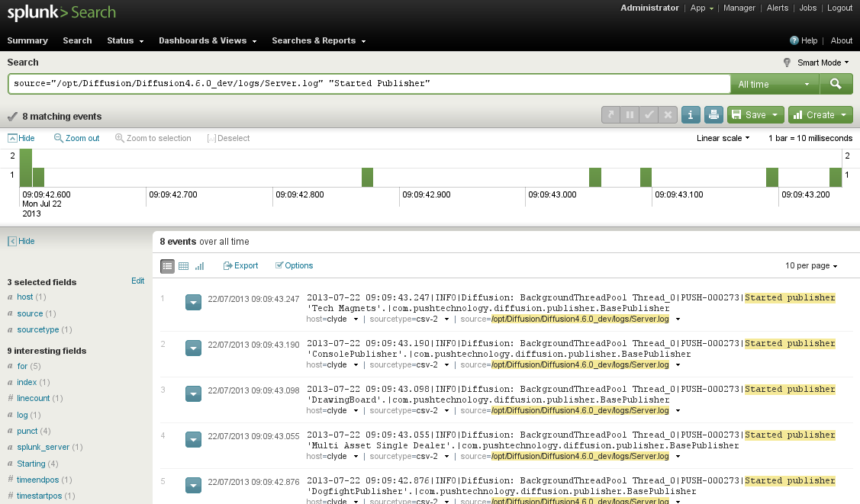860x504 pixels.
Task: Click Edit next to selected fields
Action: point(137,281)
